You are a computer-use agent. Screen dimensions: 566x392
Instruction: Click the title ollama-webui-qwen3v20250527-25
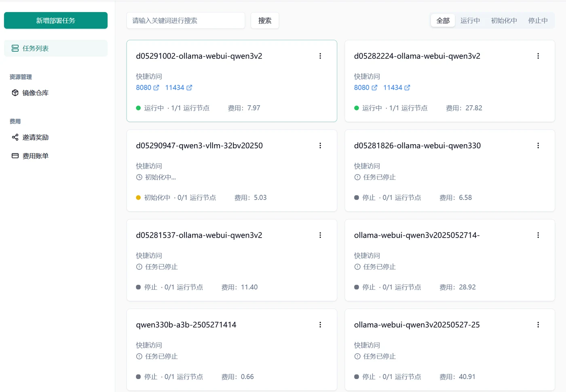[417, 325]
